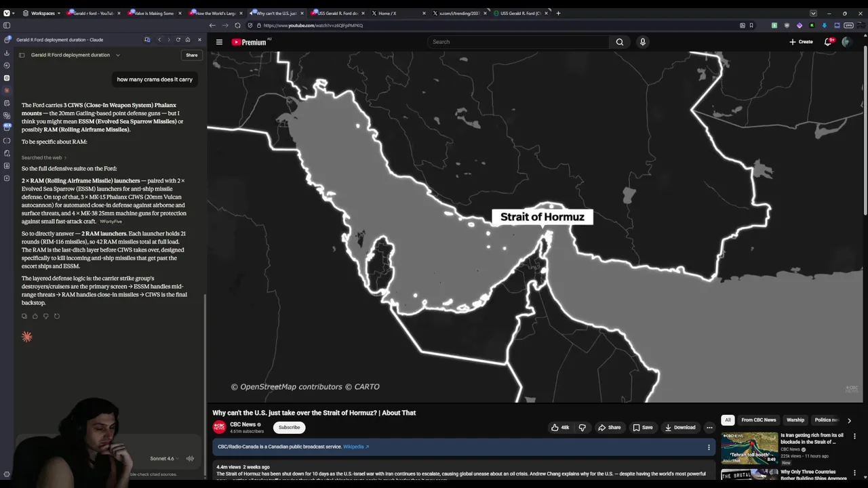Open the CBC News channel name link
This screenshot has width=868, height=488.
[x=243, y=424]
